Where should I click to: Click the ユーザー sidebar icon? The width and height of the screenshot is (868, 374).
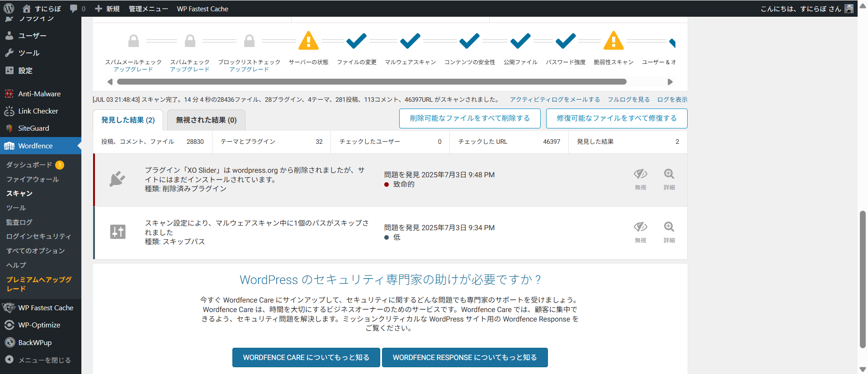coord(9,35)
